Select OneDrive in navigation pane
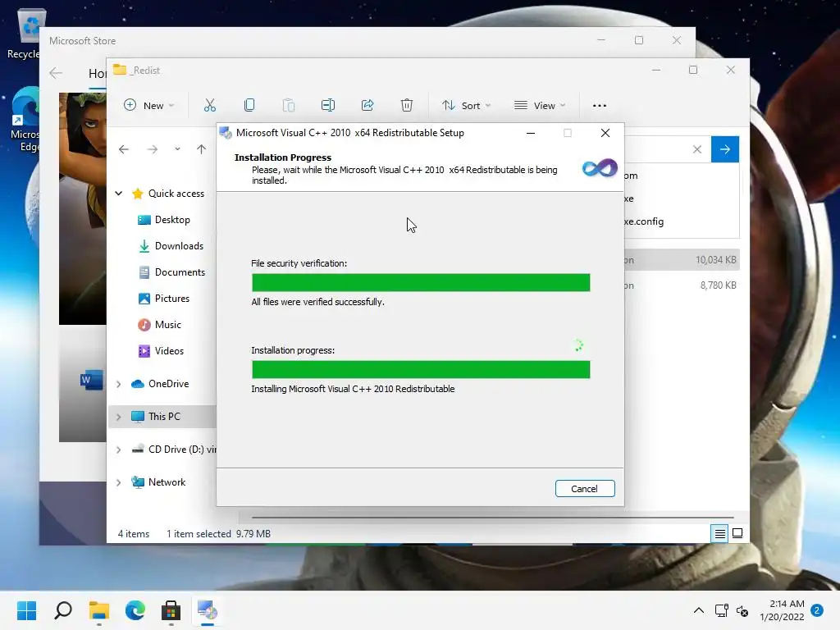The width and height of the screenshot is (840, 630). point(160,384)
